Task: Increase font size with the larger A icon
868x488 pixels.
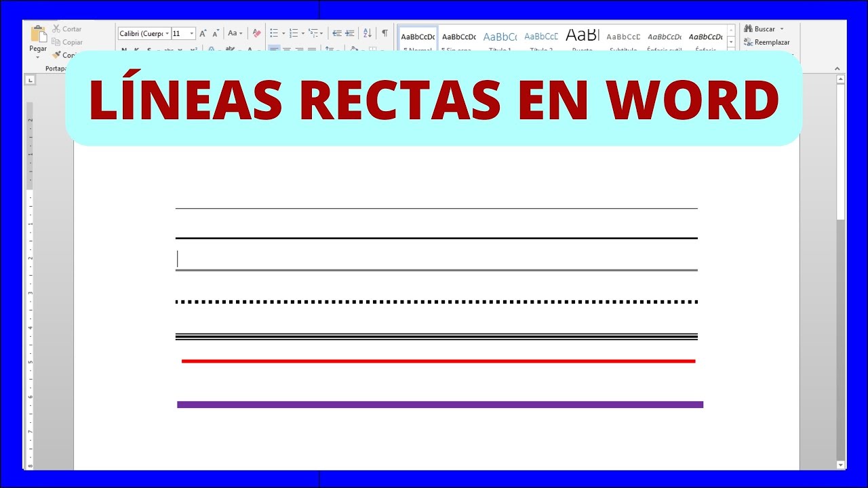Action: pos(203,33)
